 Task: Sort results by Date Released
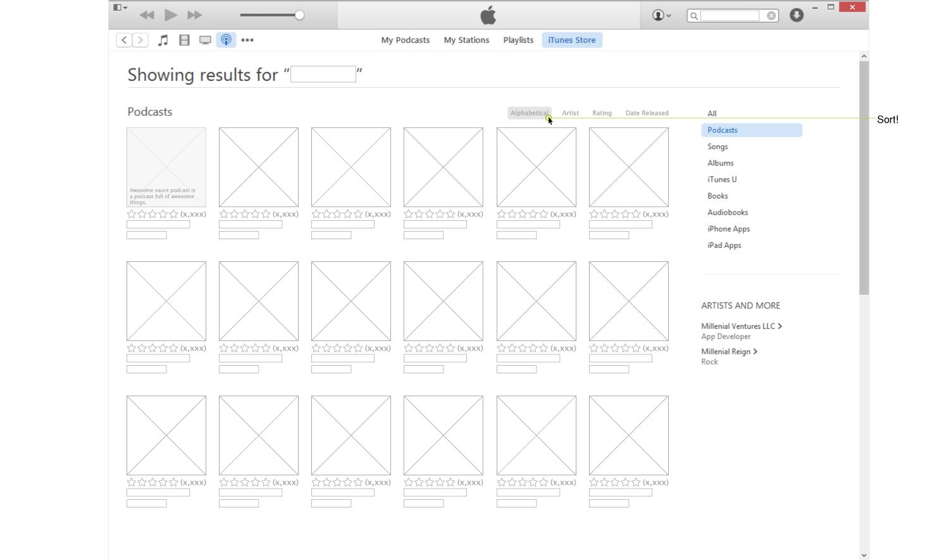click(647, 113)
